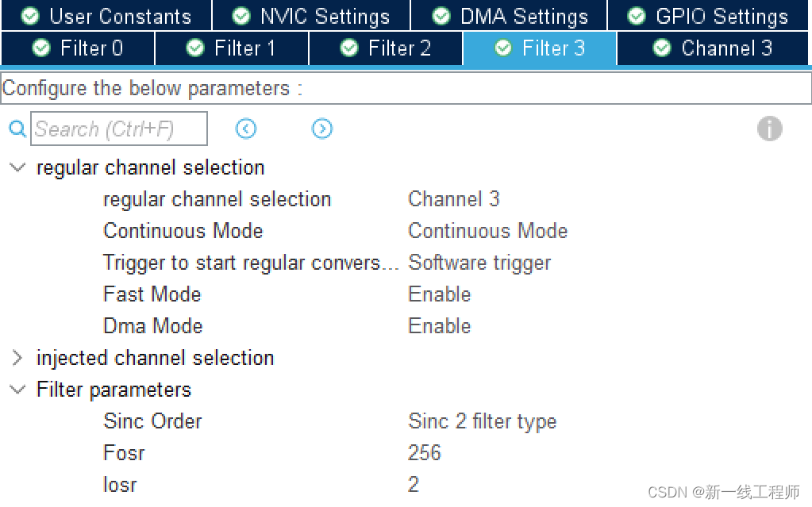Viewport: 812px width, 507px height.
Task: Click the search magnifier icon
Action: tap(16, 128)
